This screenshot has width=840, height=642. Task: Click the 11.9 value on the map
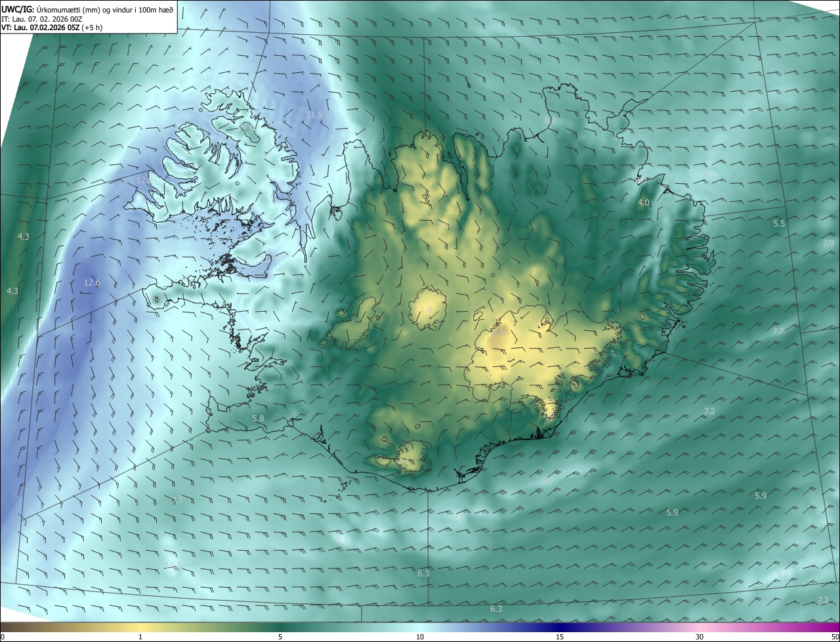[315, 115]
